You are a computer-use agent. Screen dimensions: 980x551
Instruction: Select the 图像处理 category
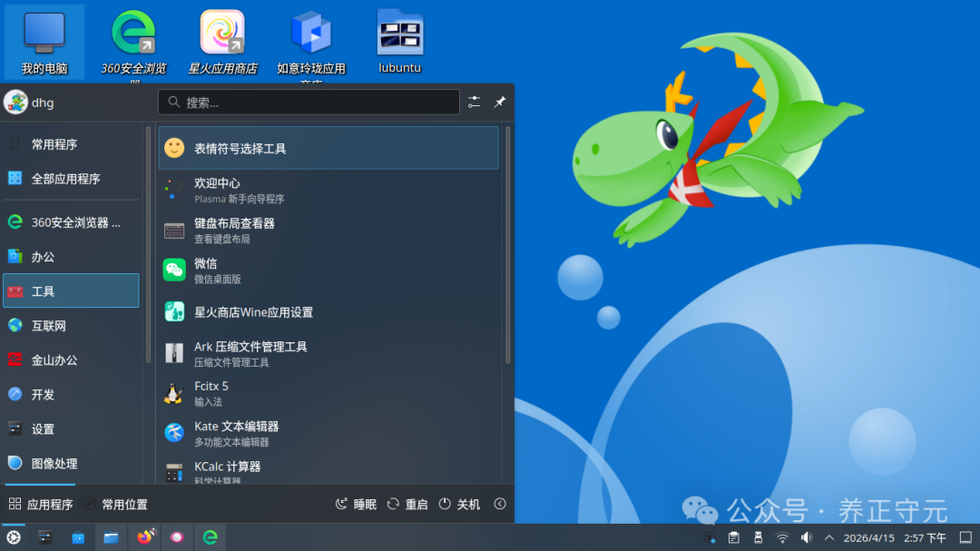(71, 464)
